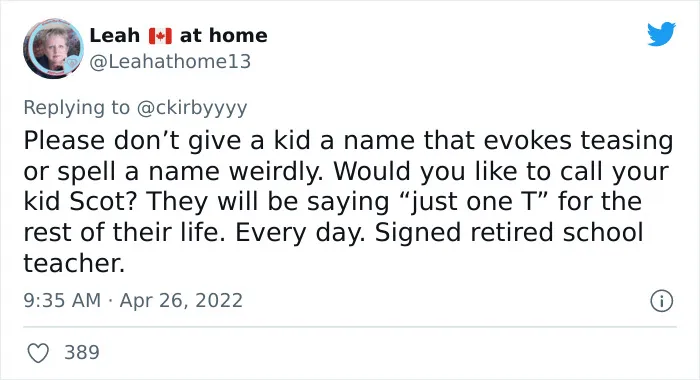Open the circled info icon
The height and width of the screenshot is (380, 700).
pyautogui.click(x=661, y=301)
